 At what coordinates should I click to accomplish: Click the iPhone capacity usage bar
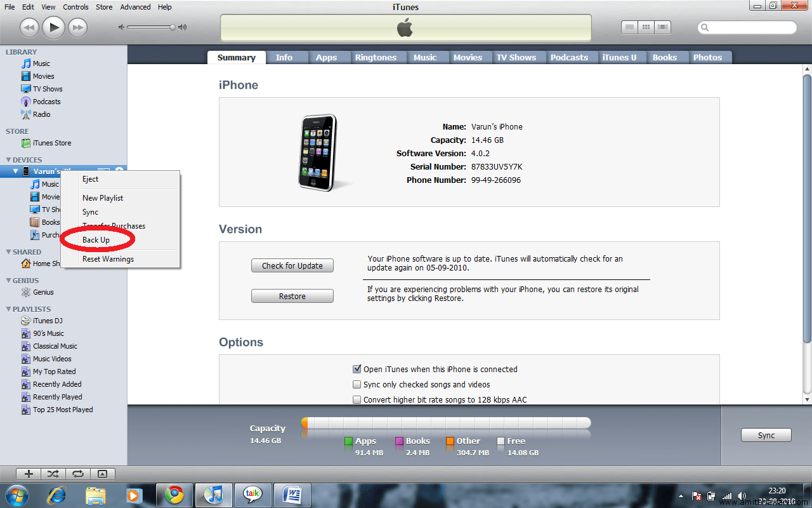(x=446, y=423)
